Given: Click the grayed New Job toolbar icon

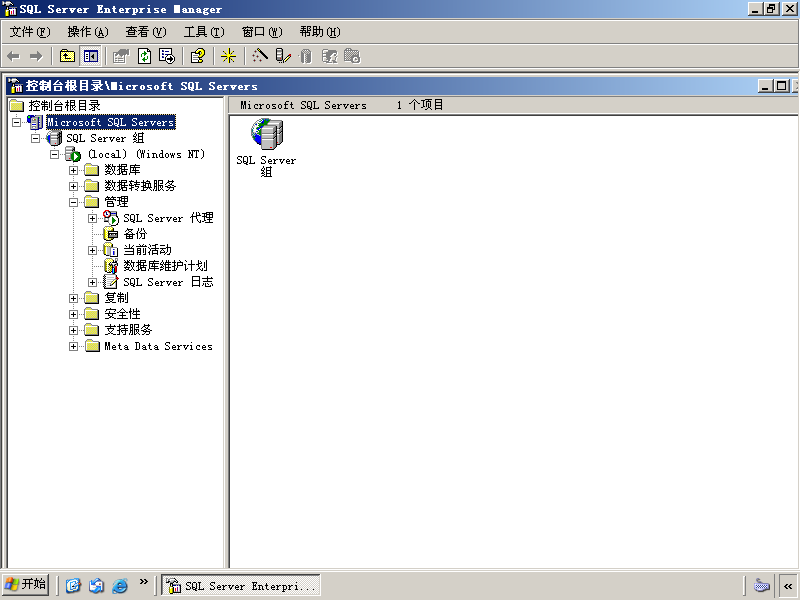Looking at the screenshot, I should coord(352,56).
